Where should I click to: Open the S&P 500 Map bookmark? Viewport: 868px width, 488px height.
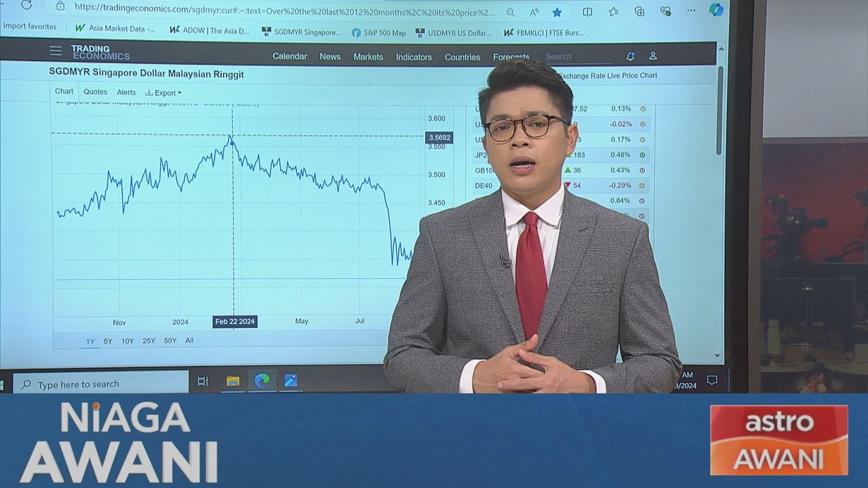click(x=378, y=33)
